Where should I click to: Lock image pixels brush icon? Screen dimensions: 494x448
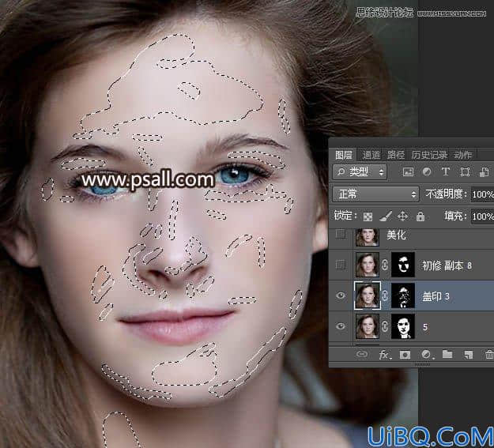coord(386,216)
